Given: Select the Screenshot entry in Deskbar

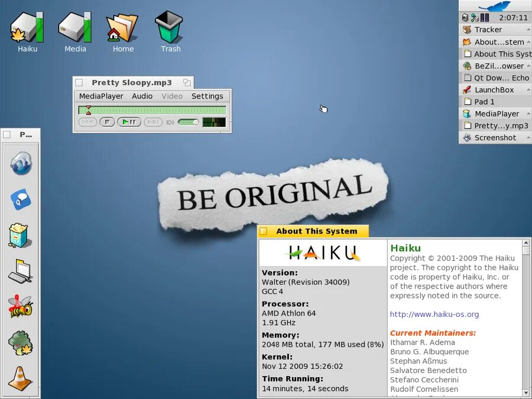Looking at the screenshot, I should pyautogui.click(x=495, y=138).
